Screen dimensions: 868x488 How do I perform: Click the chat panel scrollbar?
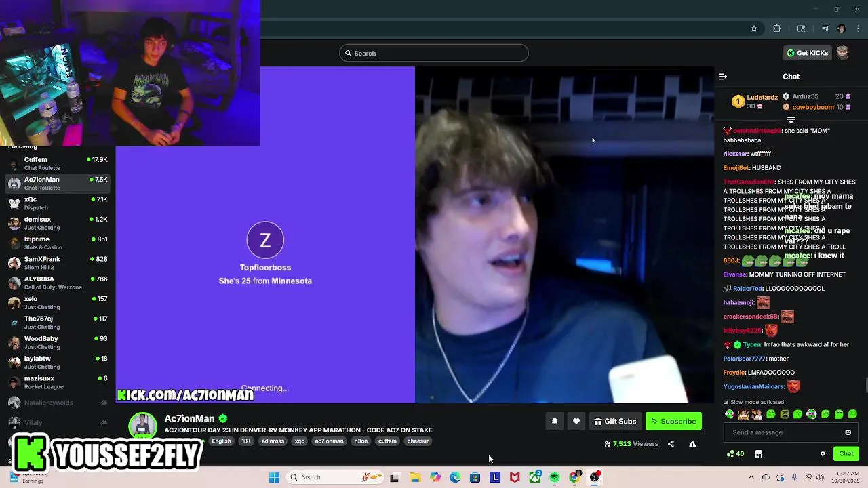(866, 386)
